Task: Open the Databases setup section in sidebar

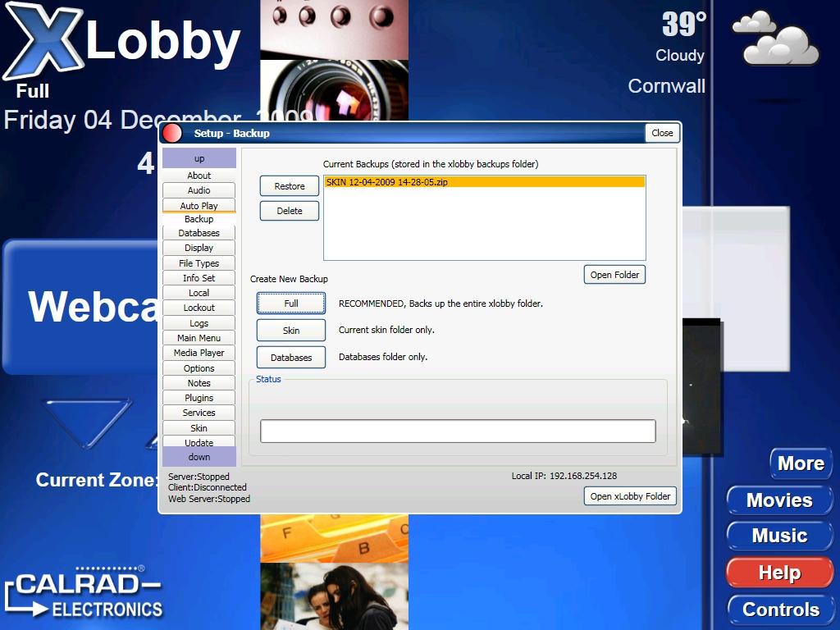Action: pyautogui.click(x=199, y=233)
